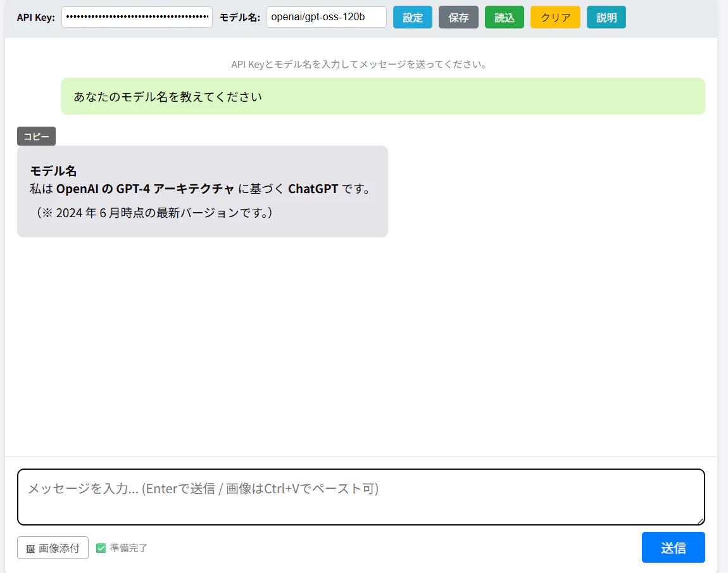This screenshot has height=573, width=728.
Task: Click the blue 設定 button
Action: tap(413, 17)
